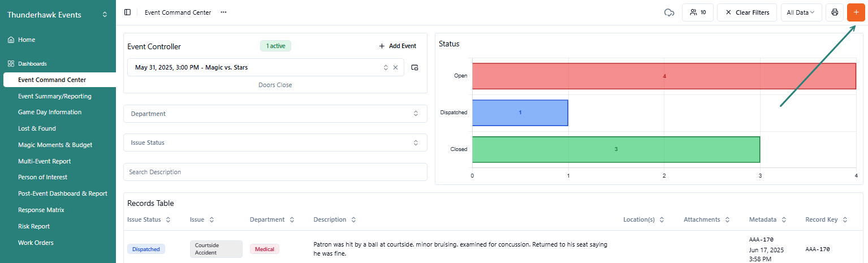The width and height of the screenshot is (868, 263).
Task: Open the users count button showing 10
Action: coord(698,12)
